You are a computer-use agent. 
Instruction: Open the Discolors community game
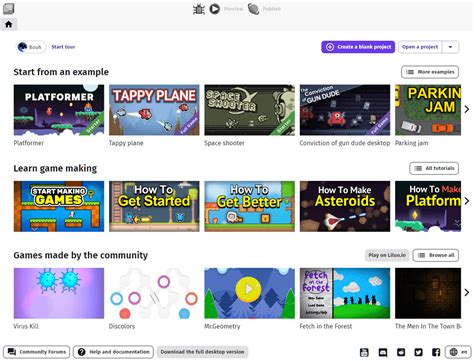[154, 293]
